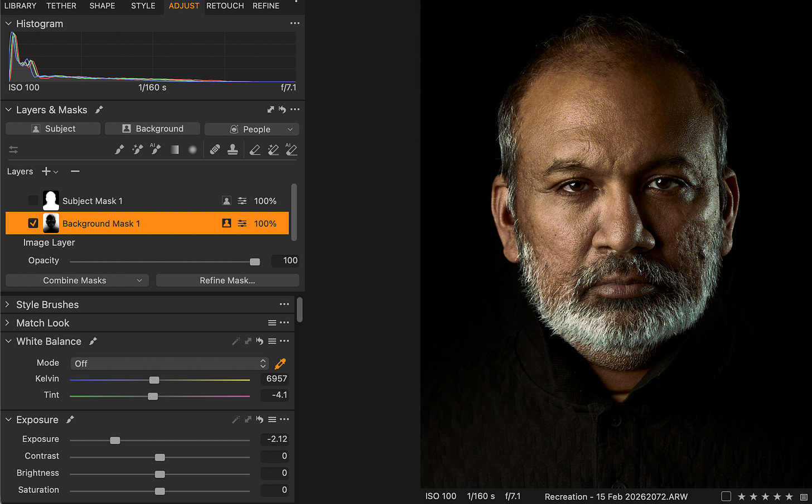The width and height of the screenshot is (812, 504).
Task: Click the Refine Mask button
Action: point(228,280)
